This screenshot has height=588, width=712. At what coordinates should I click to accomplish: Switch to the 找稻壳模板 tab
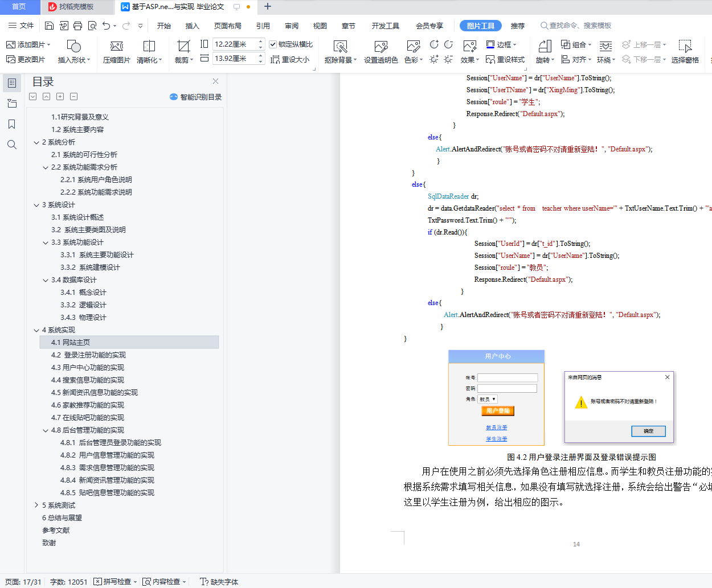(x=77, y=7)
